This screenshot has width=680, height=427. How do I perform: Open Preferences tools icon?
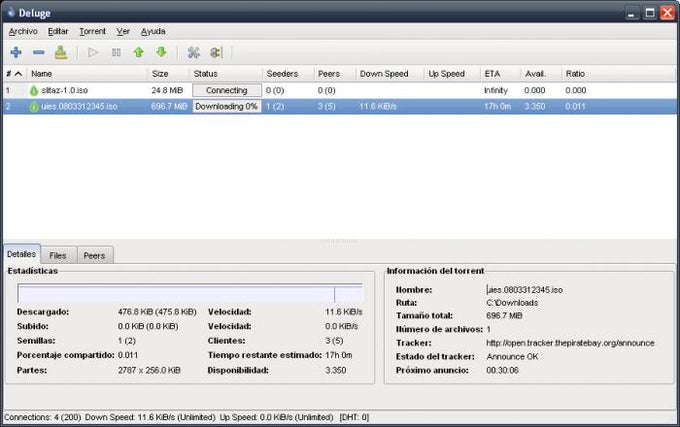tap(193, 52)
